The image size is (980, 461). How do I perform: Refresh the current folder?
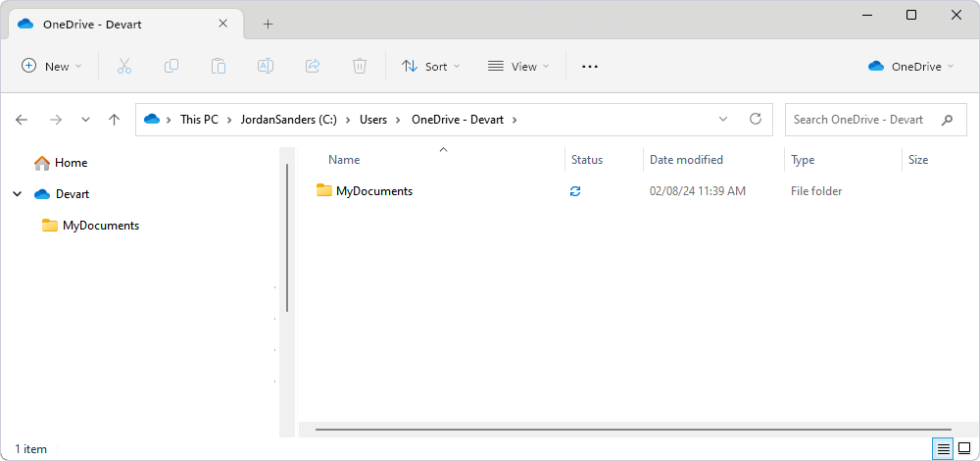(x=755, y=119)
